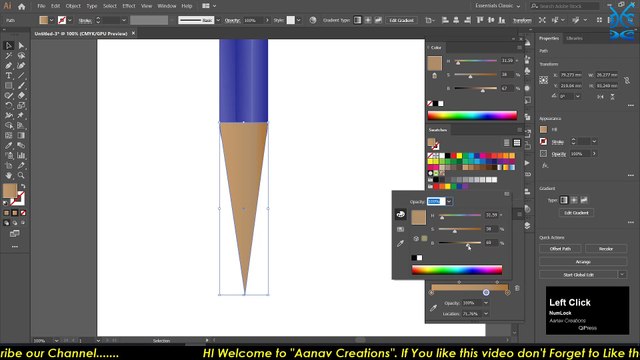The image size is (640, 360).
Task: Delete gradient stop with trash icon
Action: pyautogui.click(x=517, y=288)
